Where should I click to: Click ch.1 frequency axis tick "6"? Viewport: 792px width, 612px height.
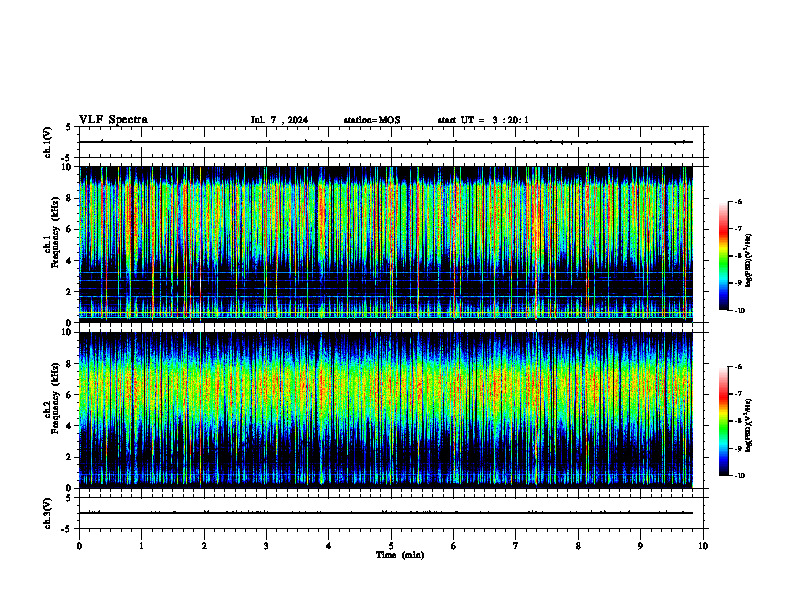[x=70, y=229]
